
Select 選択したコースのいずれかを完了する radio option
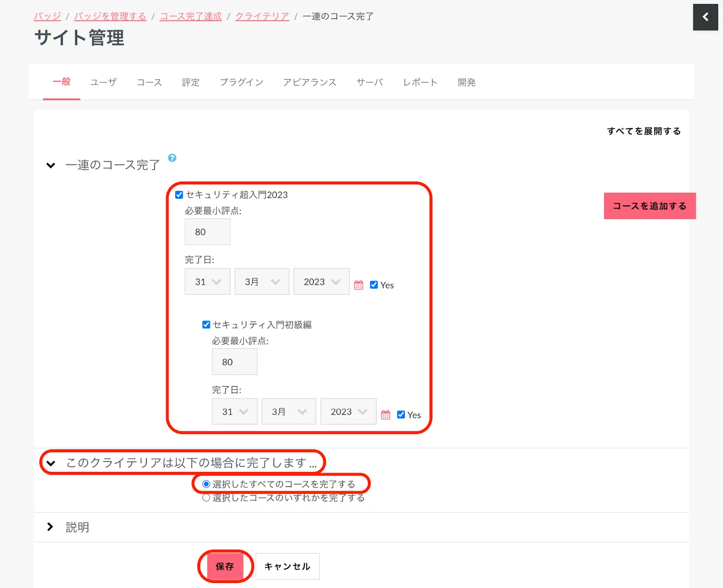tap(207, 498)
